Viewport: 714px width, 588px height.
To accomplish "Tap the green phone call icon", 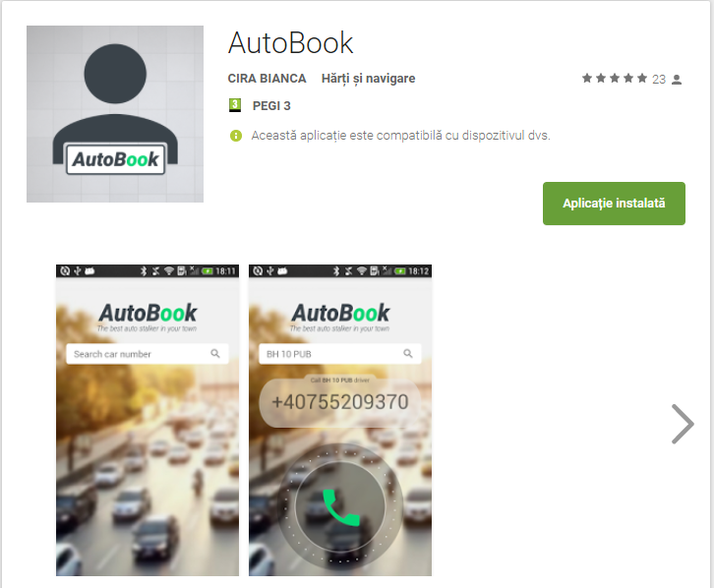I will 340,507.
